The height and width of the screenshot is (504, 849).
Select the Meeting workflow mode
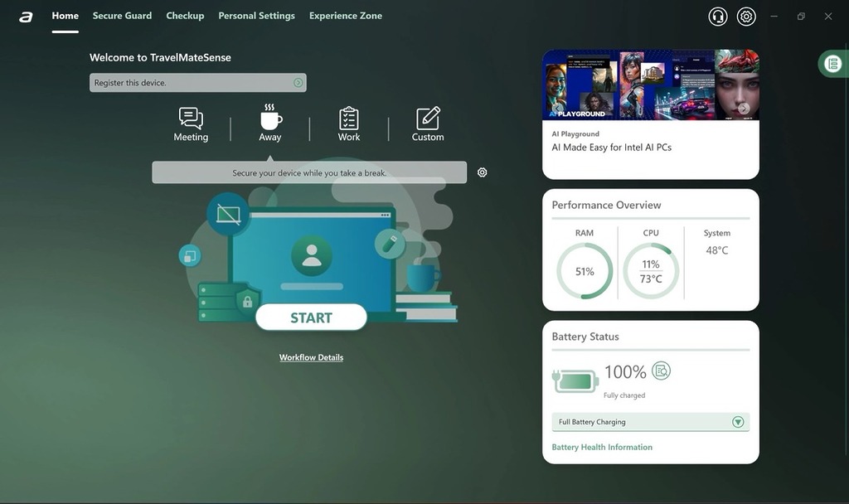(x=191, y=124)
